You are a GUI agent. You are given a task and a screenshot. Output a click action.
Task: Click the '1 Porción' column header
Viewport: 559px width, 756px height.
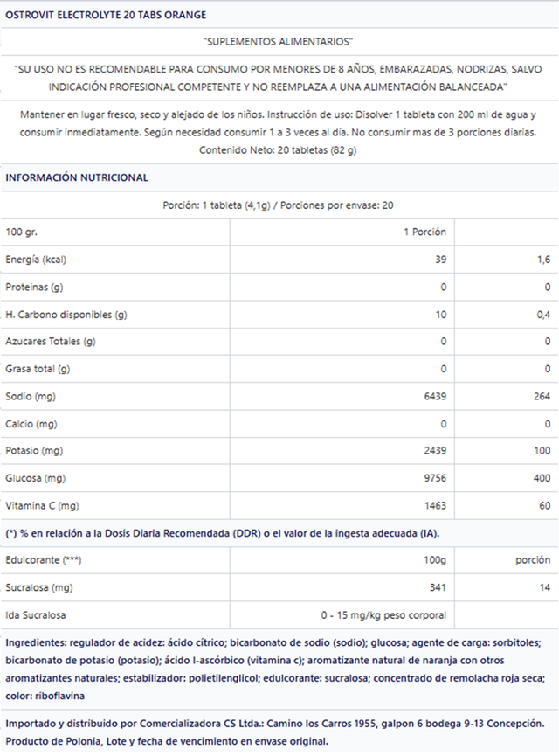tap(424, 232)
